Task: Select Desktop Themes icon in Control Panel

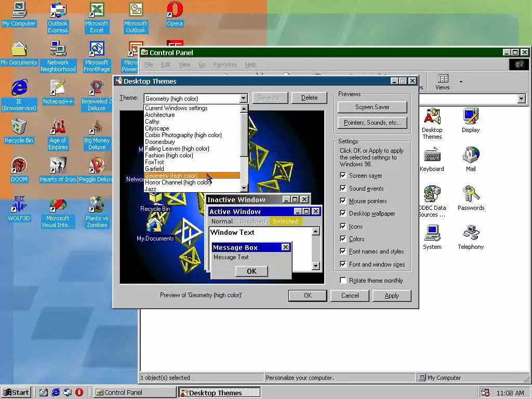Action: tap(432, 124)
